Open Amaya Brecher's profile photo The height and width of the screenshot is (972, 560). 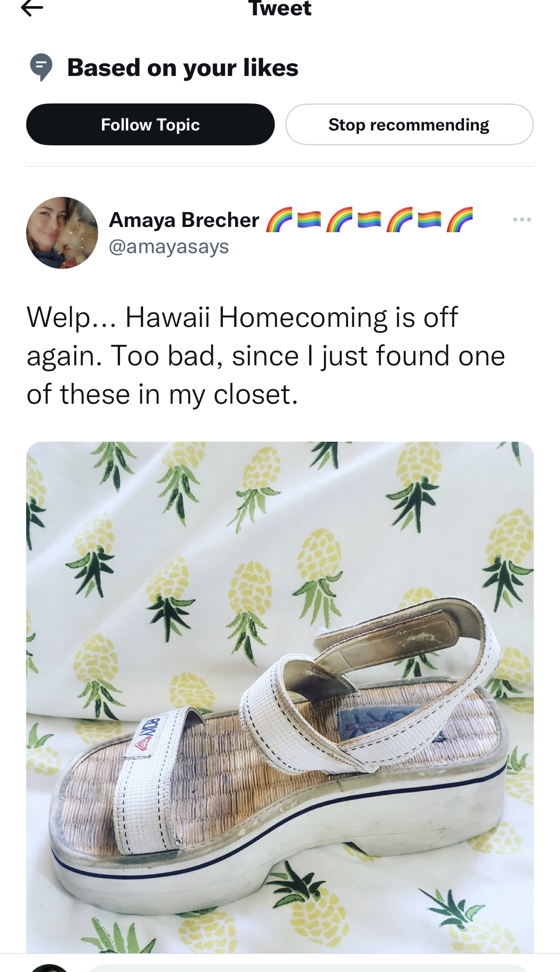click(x=62, y=233)
